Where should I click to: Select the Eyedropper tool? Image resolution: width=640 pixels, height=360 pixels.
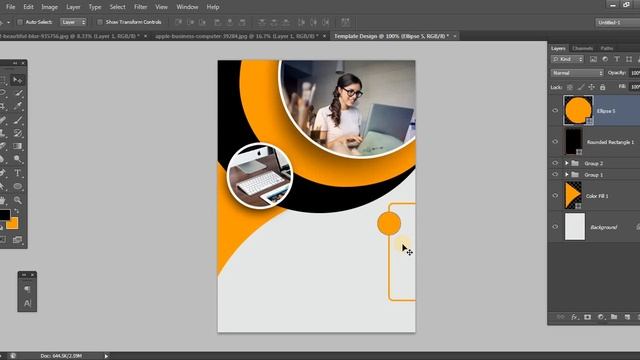tap(17, 107)
